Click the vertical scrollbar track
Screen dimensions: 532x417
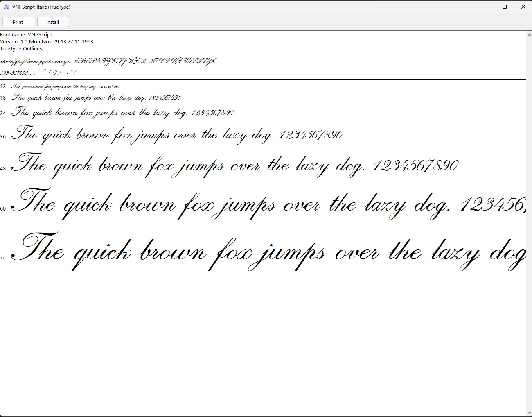529,221
